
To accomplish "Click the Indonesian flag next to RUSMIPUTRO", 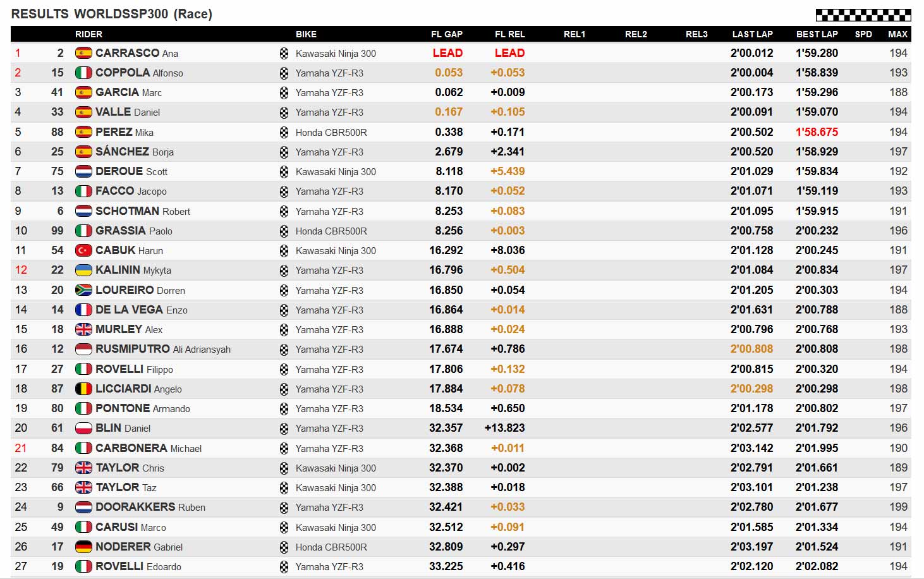I will tap(83, 349).
